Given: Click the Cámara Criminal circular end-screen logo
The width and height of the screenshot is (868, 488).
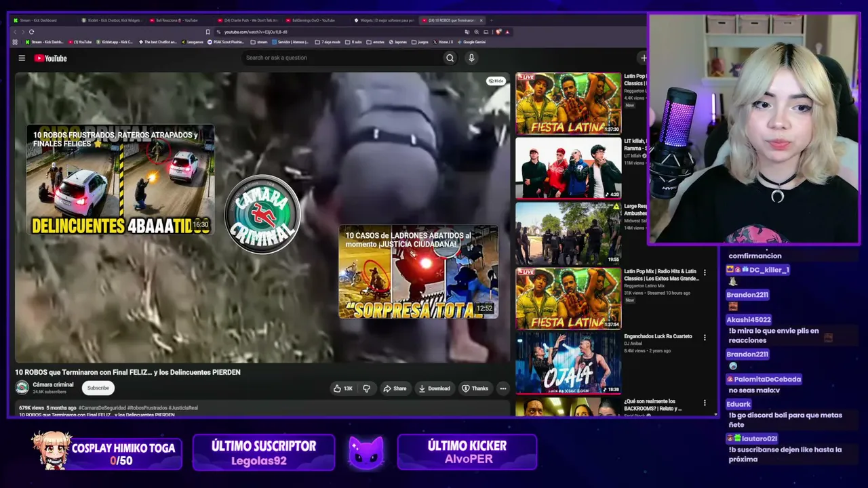Looking at the screenshot, I should click(262, 214).
